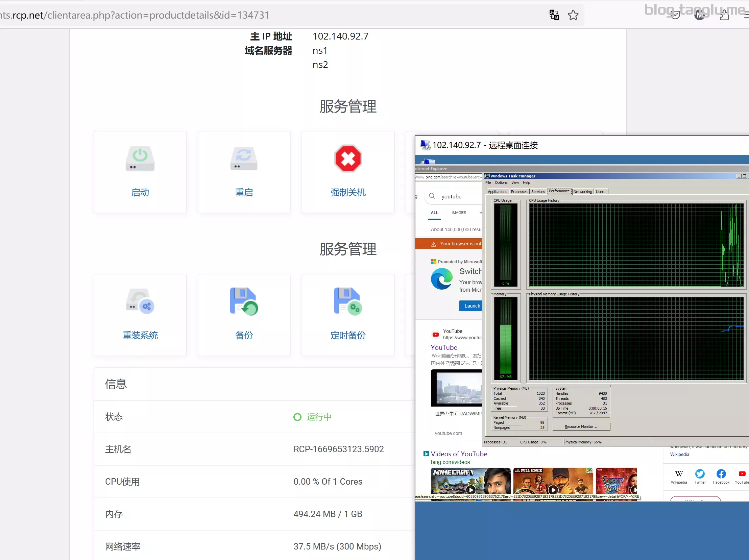This screenshot has width=749, height=560.
Task: Select the IMAGES tab in Bing results
Action: click(458, 213)
